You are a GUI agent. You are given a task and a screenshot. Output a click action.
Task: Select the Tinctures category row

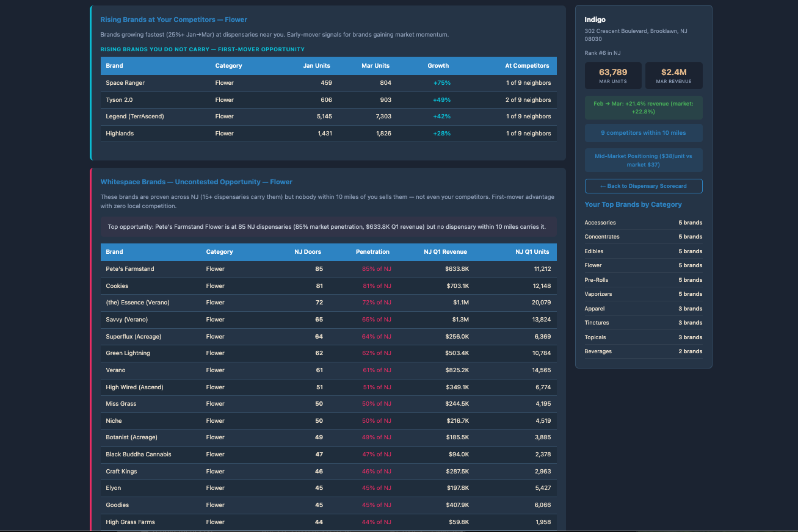pos(644,323)
